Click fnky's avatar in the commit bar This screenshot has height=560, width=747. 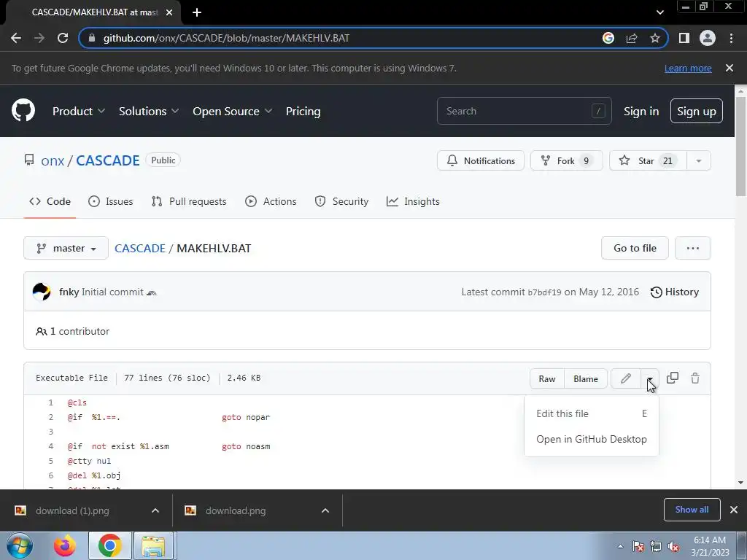click(x=42, y=292)
